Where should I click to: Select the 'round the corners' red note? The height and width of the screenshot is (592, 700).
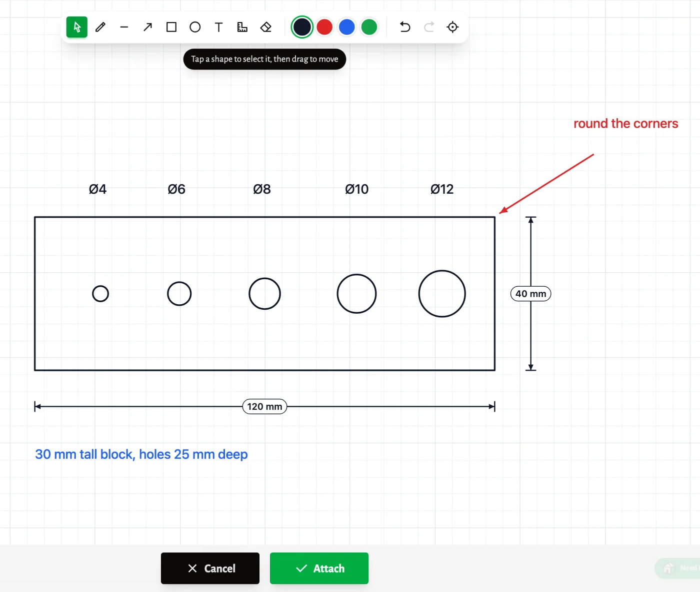pos(625,124)
